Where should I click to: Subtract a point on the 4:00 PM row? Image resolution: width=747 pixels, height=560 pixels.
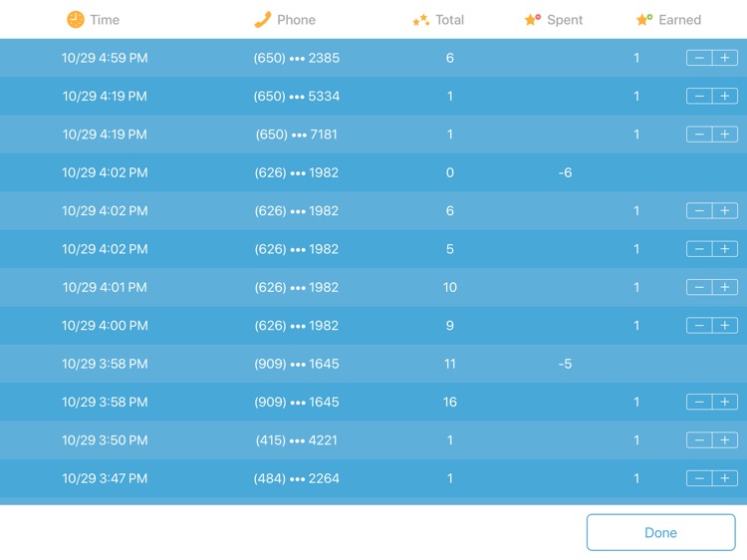(699, 325)
